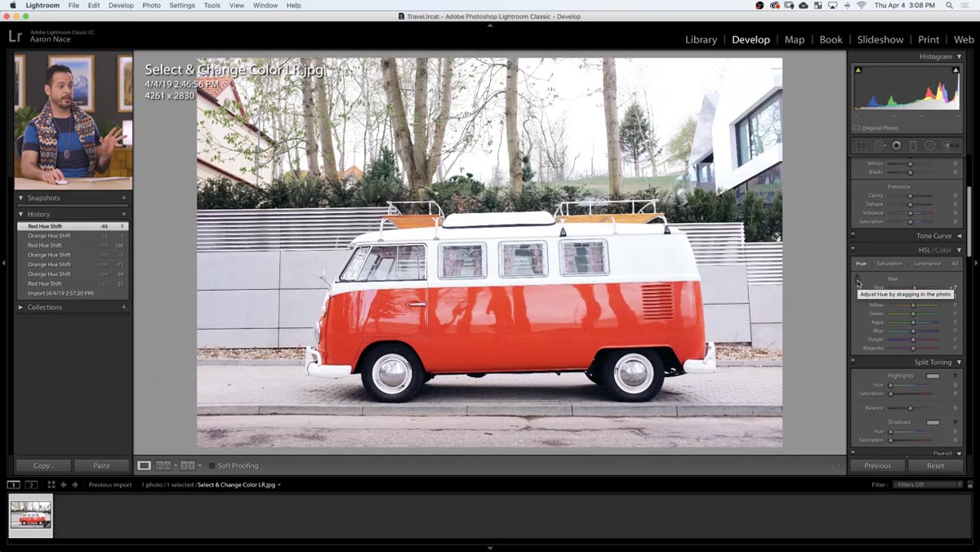The width and height of the screenshot is (980, 552).
Task: Click the Clarity slider
Action: tap(911, 196)
